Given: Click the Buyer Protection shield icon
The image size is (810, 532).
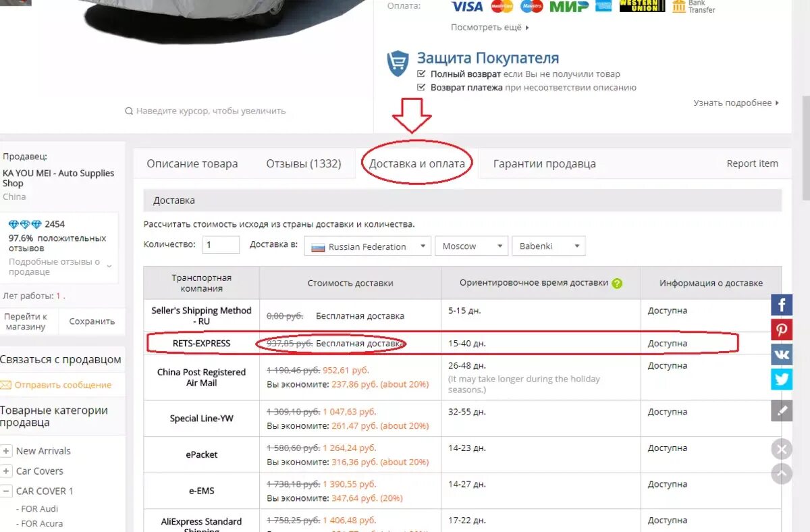Looking at the screenshot, I should click(398, 63).
